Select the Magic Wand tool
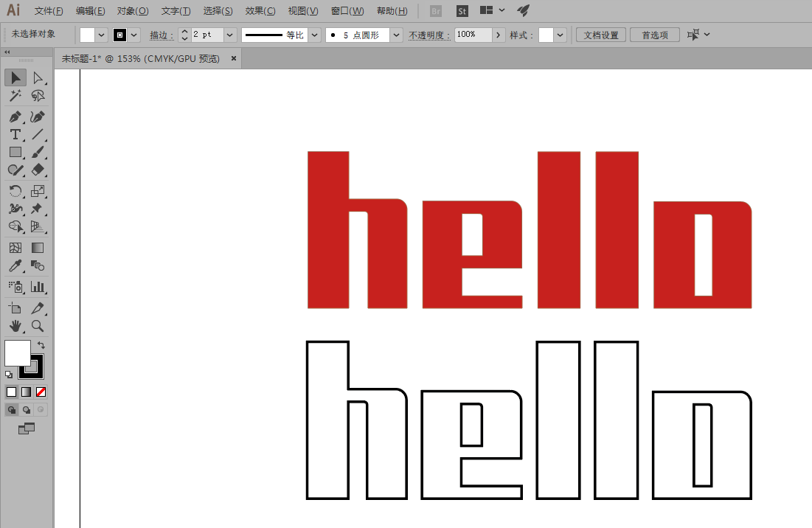812x528 pixels. pyautogui.click(x=15, y=96)
